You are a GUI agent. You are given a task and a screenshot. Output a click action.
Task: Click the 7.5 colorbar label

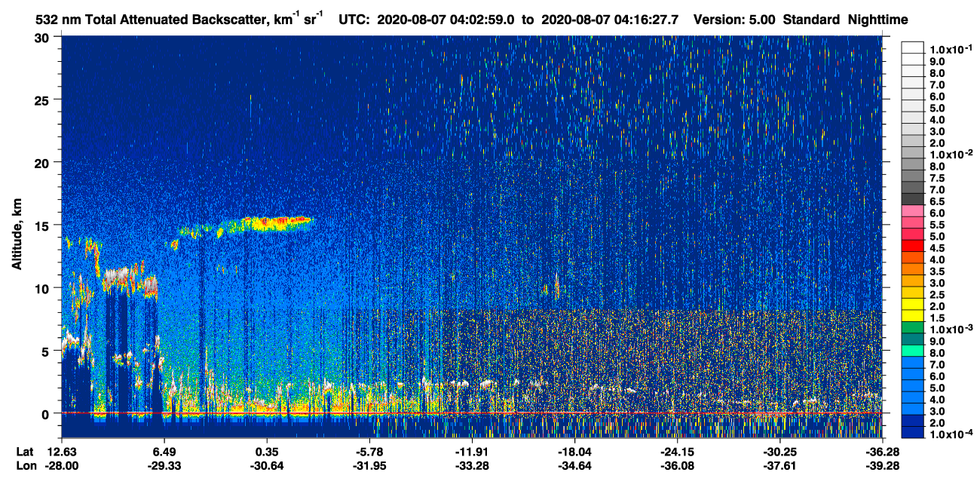click(938, 178)
